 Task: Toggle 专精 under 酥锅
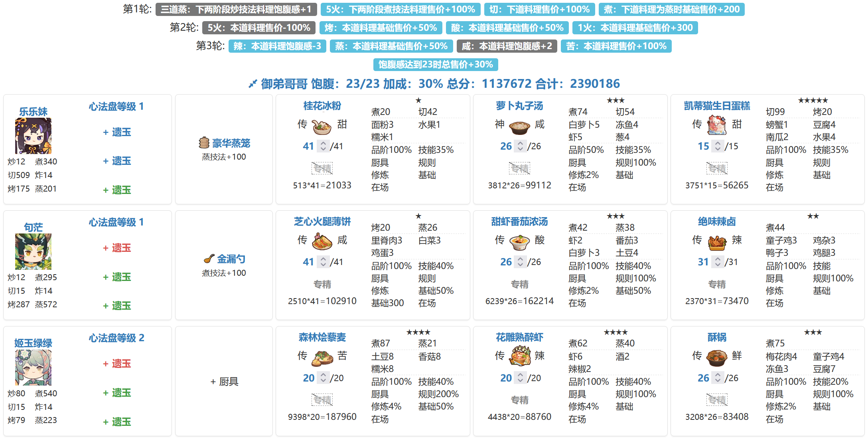(x=717, y=400)
